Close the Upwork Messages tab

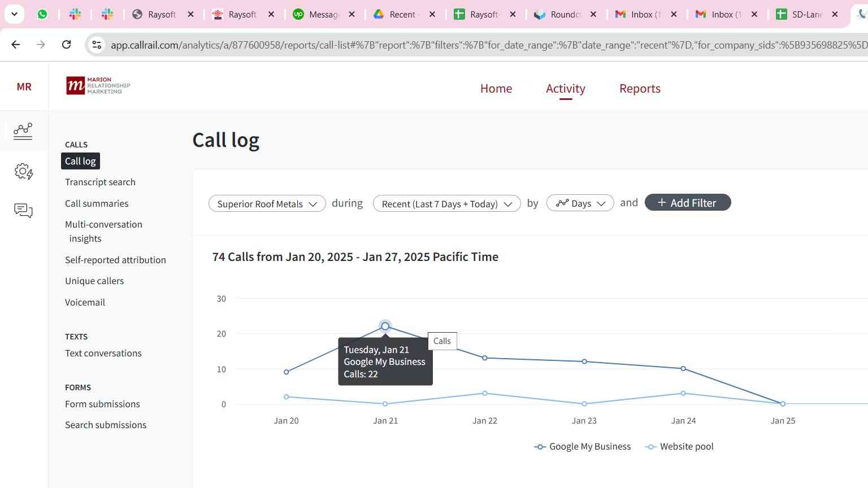351,14
